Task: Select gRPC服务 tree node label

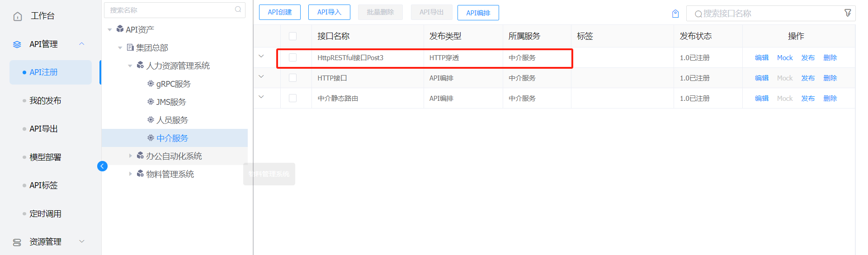Action: coord(174,84)
